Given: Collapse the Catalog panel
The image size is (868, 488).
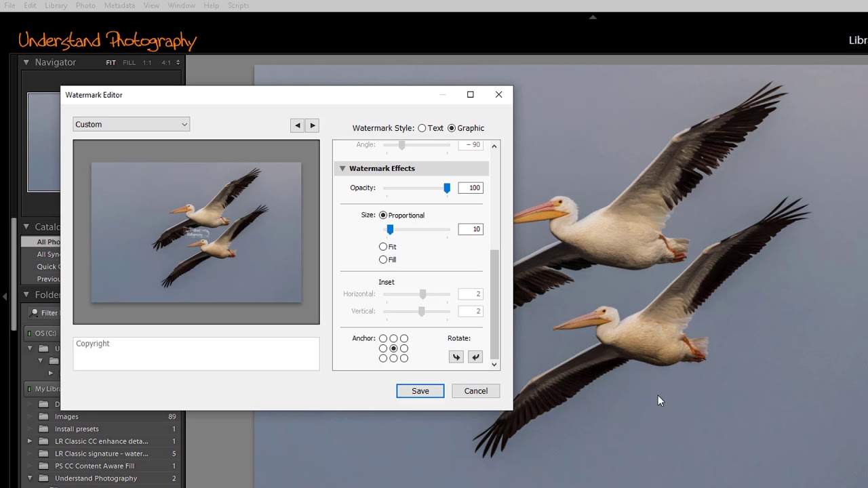Looking at the screenshot, I should tap(26, 227).
